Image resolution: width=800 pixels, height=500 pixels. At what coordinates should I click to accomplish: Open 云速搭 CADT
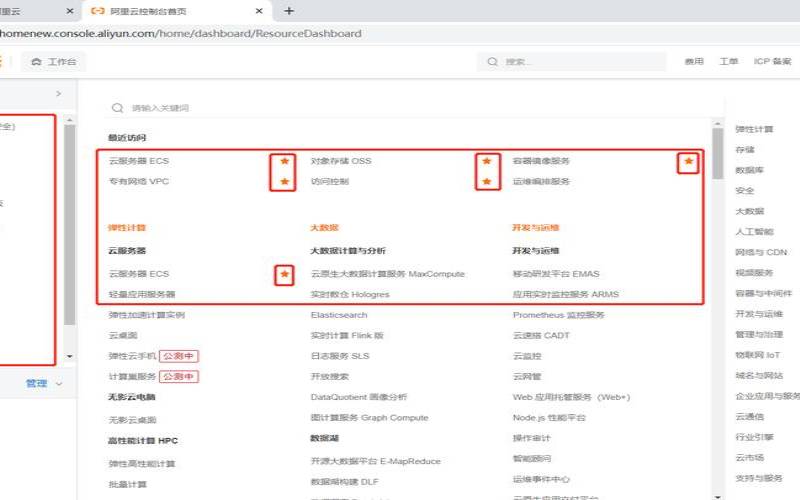tap(541, 336)
